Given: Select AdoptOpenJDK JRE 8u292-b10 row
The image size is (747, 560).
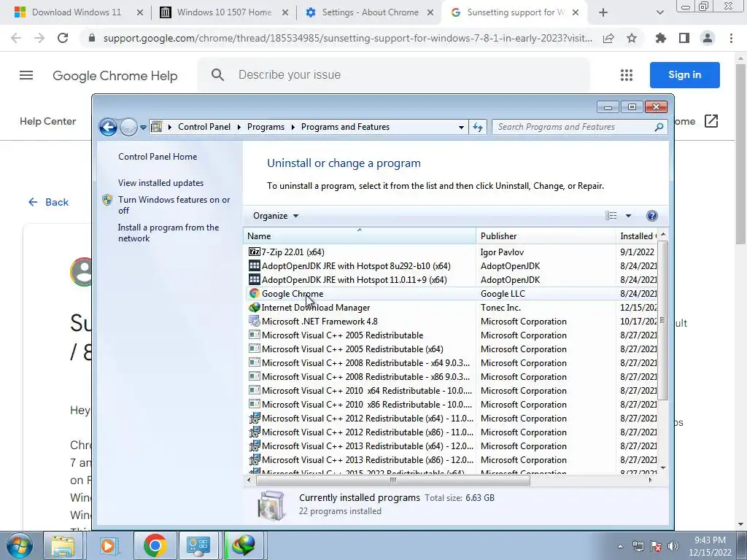Looking at the screenshot, I should (x=452, y=266).
